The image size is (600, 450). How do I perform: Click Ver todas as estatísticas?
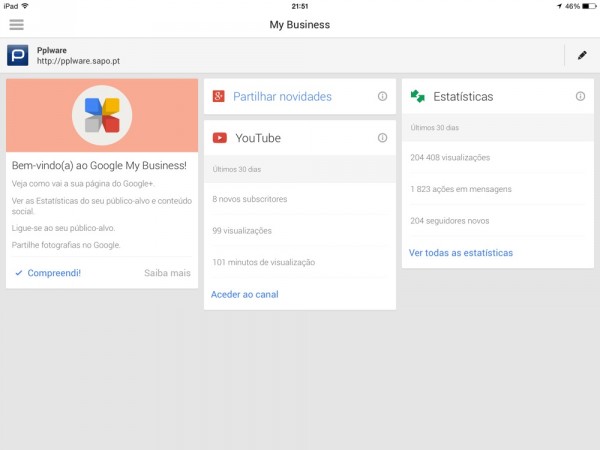point(461,253)
